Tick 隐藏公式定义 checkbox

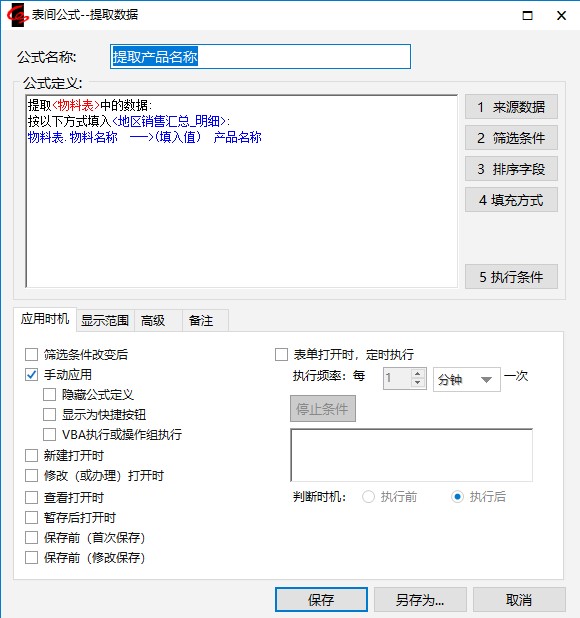[x=49, y=395]
